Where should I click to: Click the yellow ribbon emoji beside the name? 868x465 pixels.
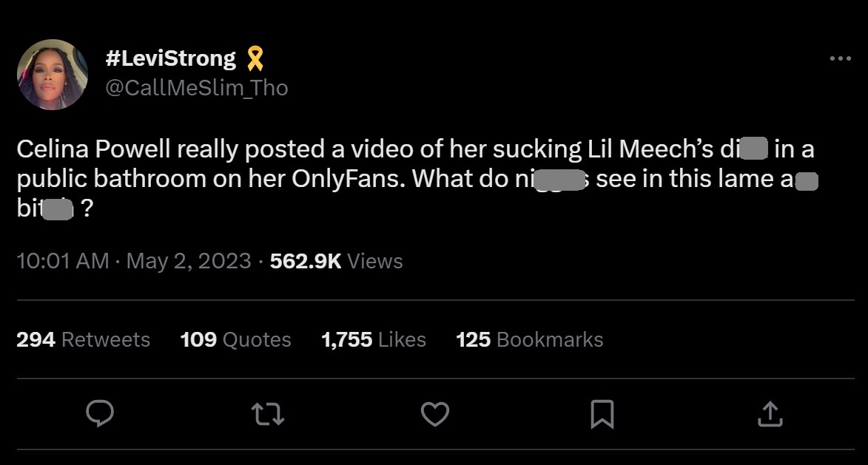click(255, 58)
